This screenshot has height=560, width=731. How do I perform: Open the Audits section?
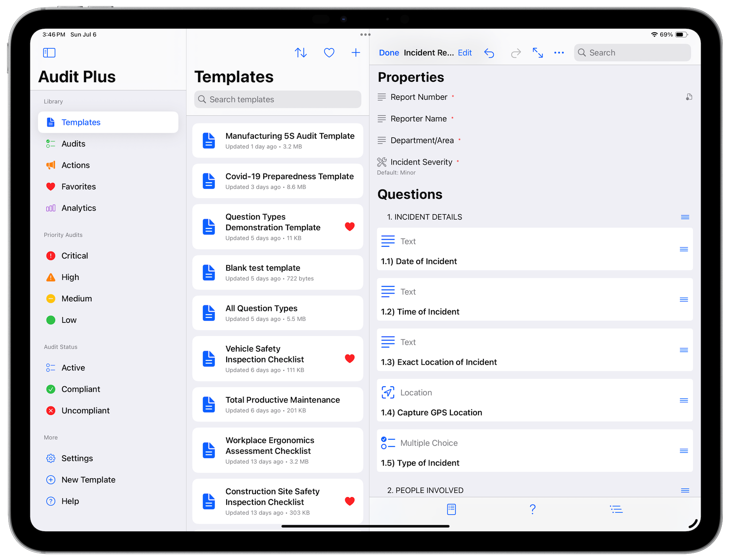[108, 144]
